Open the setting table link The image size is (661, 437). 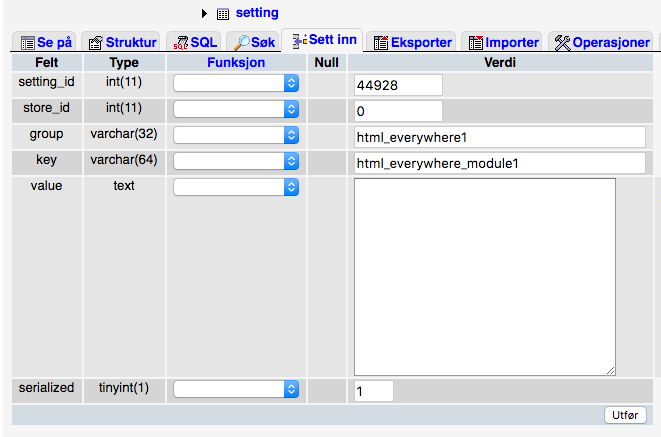tap(257, 13)
